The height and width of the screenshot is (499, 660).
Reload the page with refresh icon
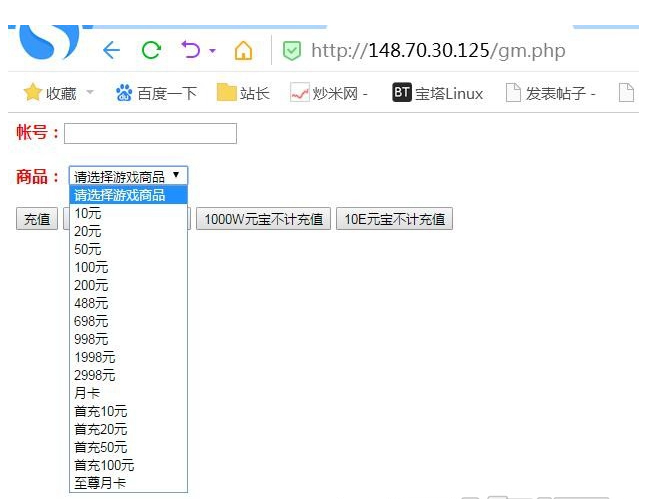(x=151, y=51)
